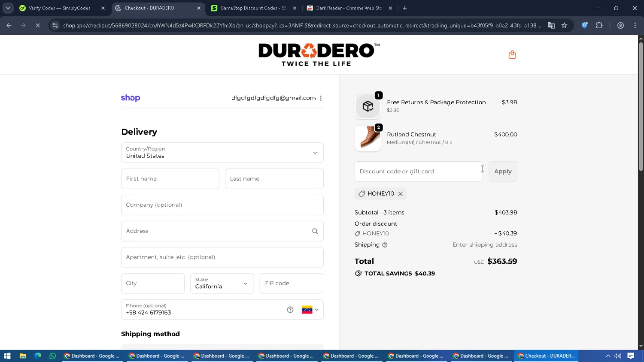The height and width of the screenshot is (362, 644).
Task: Open the phone country flag selector
Action: tap(310, 310)
